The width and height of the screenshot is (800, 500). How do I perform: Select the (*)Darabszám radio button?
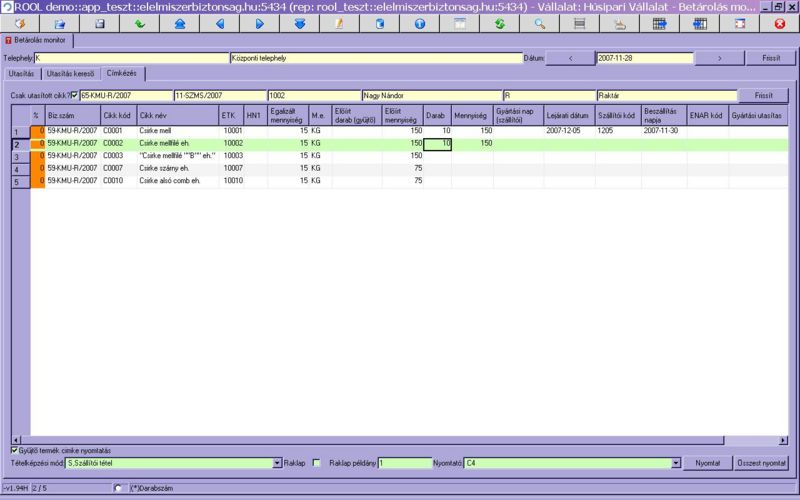tap(120, 488)
